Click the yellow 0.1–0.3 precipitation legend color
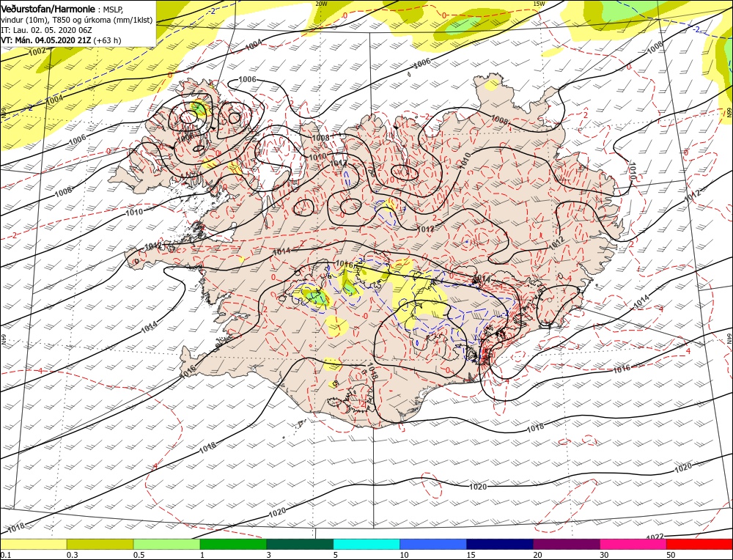Screen dimensions: 733x560 (33, 544)
